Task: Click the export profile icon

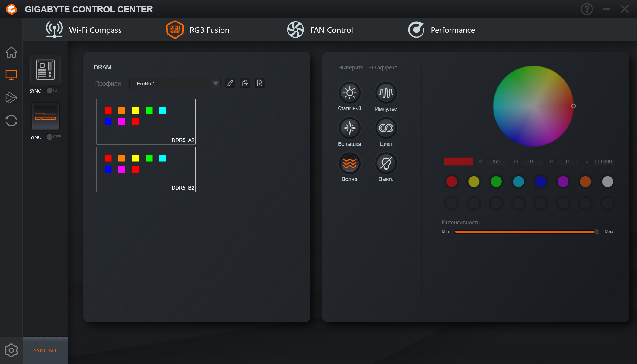Action: tap(245, 83)
